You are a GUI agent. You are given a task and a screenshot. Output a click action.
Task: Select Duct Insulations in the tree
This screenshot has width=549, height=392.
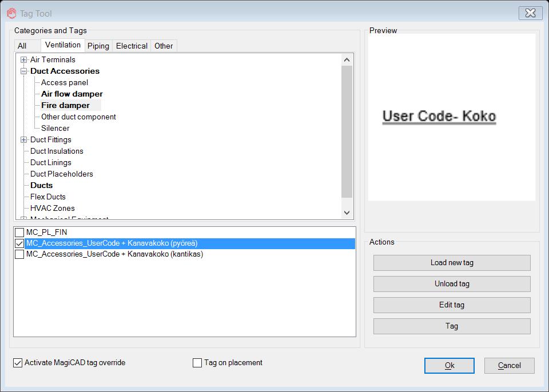pyautogui.click(x=57, y=151)
